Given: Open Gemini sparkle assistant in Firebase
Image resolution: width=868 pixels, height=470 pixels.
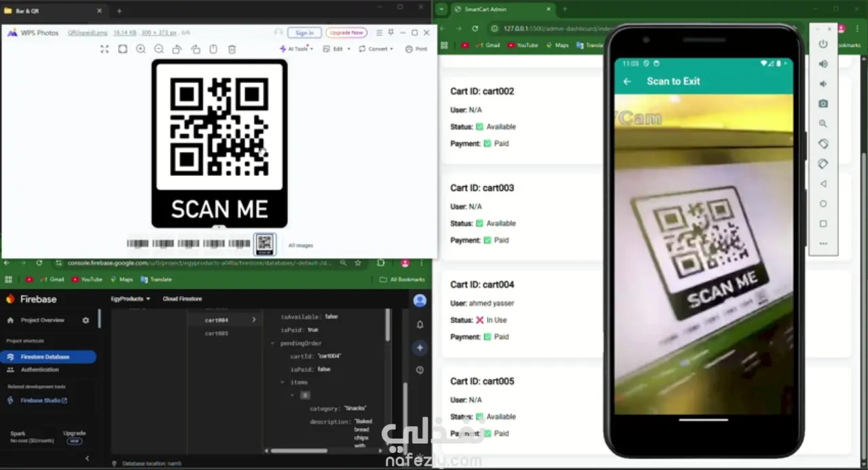Looking at the screenshot, I should point(420,347).
